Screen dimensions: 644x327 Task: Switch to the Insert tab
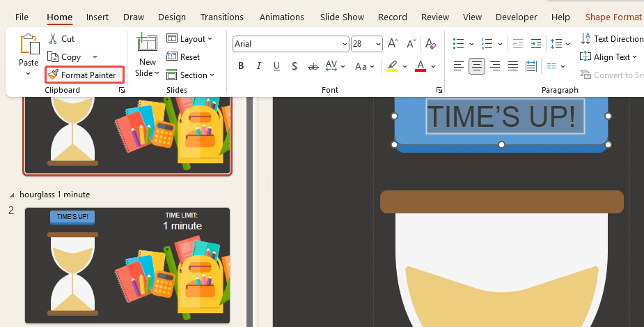(x=97, y=17)
